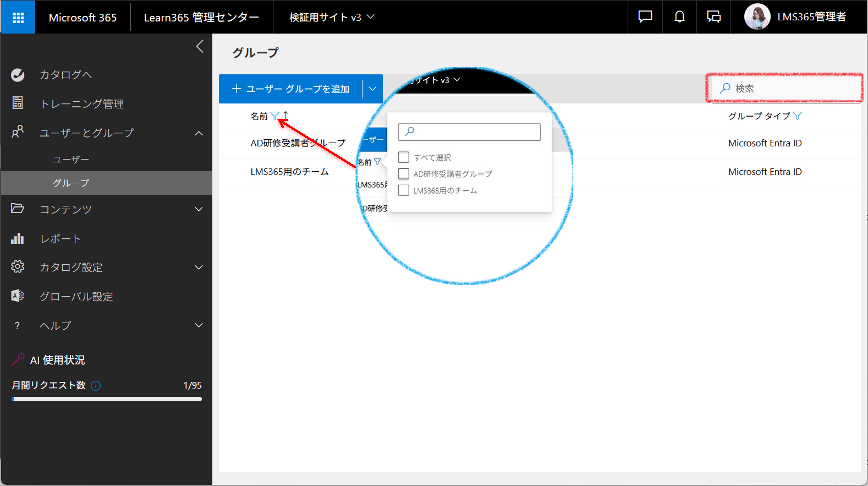Open the notifications bell icon

679,16
